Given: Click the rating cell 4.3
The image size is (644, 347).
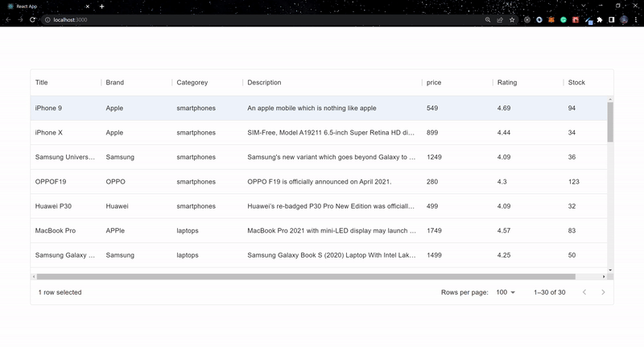Looking at the screenshot, I should click(528, 181).
